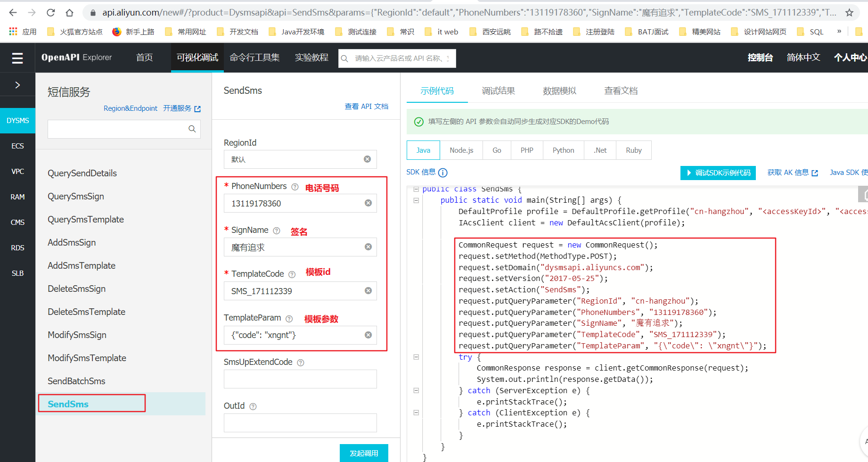Open the Region&Endpoint link
Screen dimensions: 868x462
(131, 108)
